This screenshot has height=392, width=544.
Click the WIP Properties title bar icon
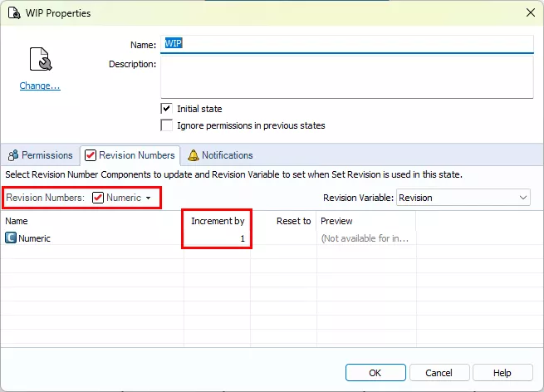[x=14, y=13]
